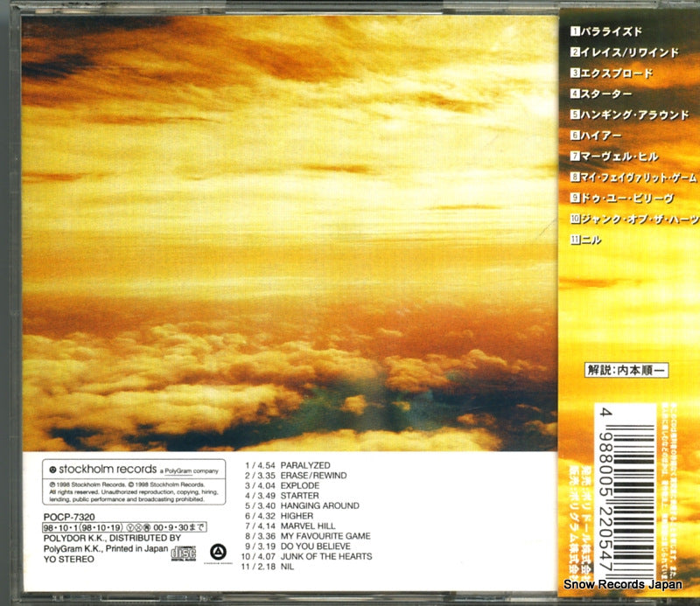Click the boxed number 3 track marker
The width and height of the screenshot is (700, 606).
click(575, 72)
